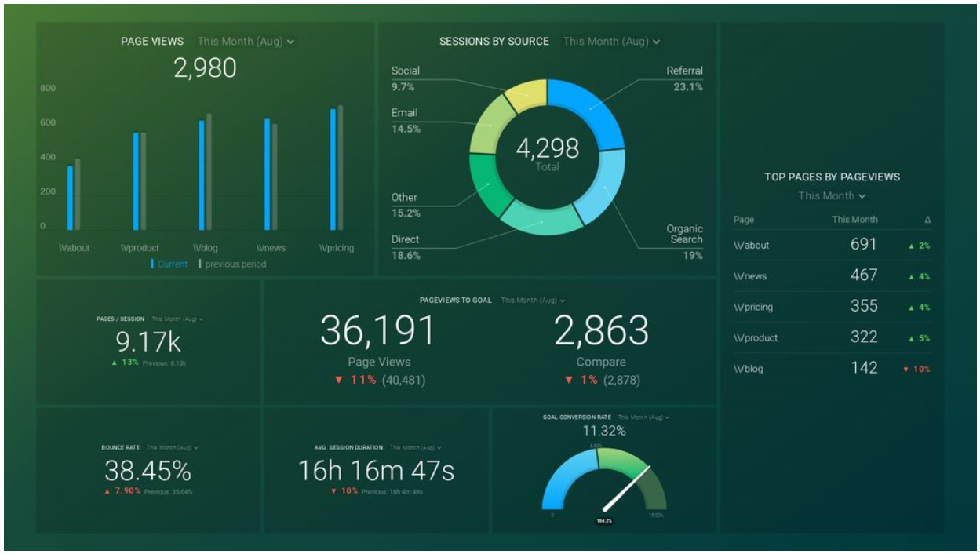This screenshot has width=980, height=554.
Task: Open Top Pages This Month dropdown
Action: click(x=832, y=196)
